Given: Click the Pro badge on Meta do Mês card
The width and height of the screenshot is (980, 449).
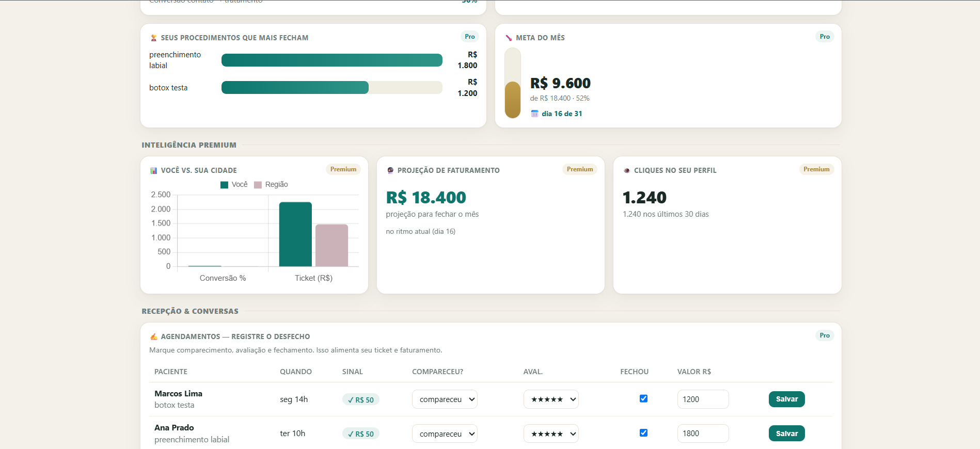Looking at the screenshot, I should (x=825, y=37).
